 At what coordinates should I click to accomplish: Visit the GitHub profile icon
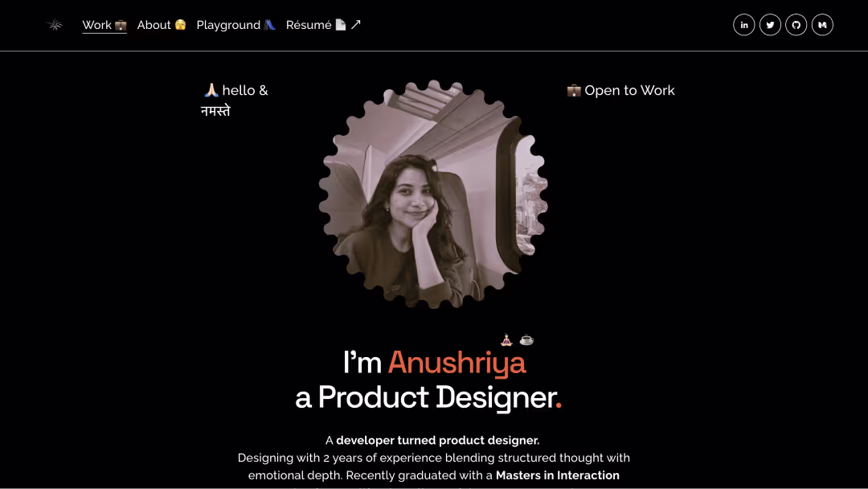tap(796, 25)
